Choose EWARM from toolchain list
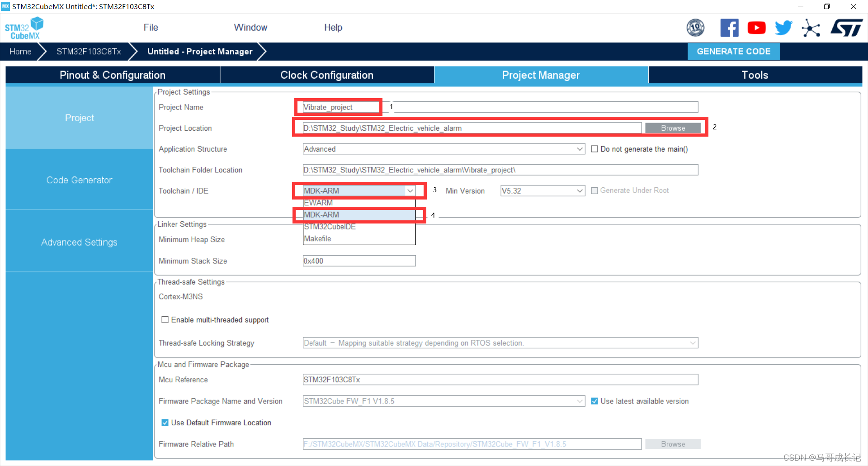This screenshot has width=868, height=466. point(359,203)
